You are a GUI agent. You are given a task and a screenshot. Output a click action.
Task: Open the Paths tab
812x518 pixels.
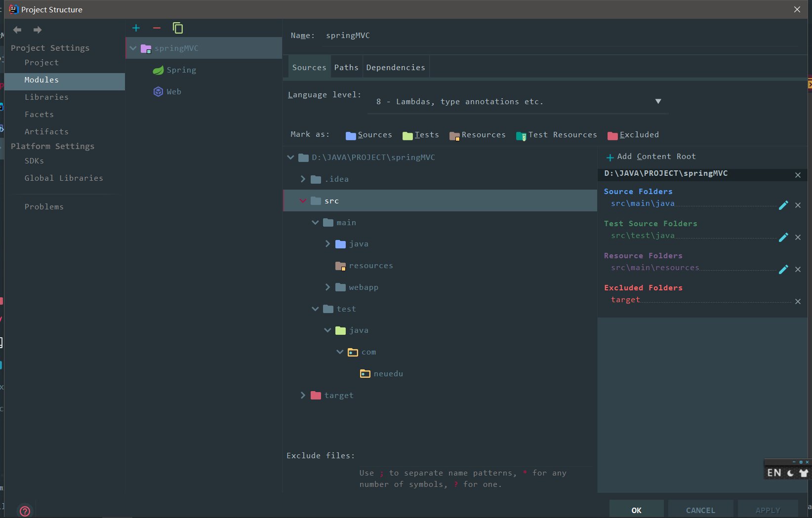pyautogui.click(x=346, y=68)
